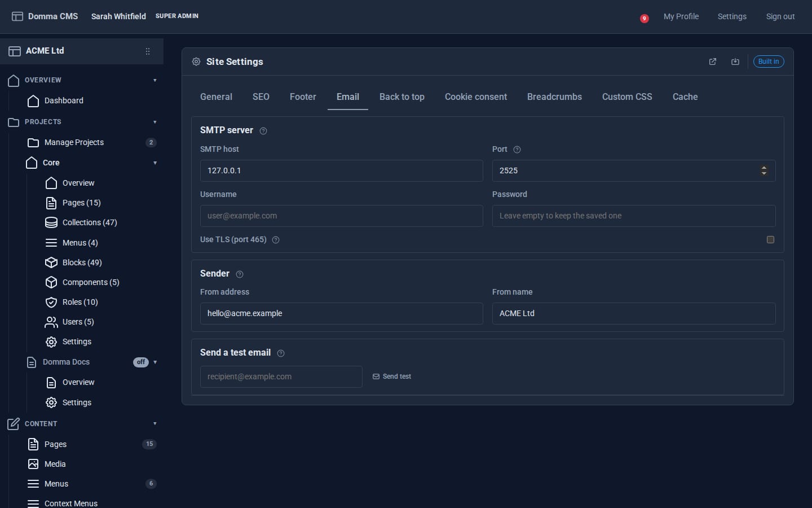
Task: Click the SMTP host input field
Action: (x=342, y=170)
